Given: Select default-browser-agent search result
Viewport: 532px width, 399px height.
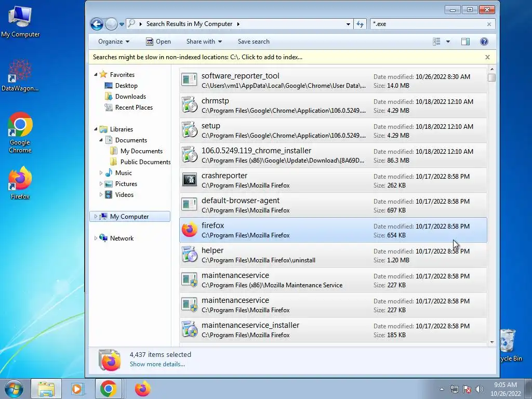Looking at the screenshot, I should (x=333, y=205).
